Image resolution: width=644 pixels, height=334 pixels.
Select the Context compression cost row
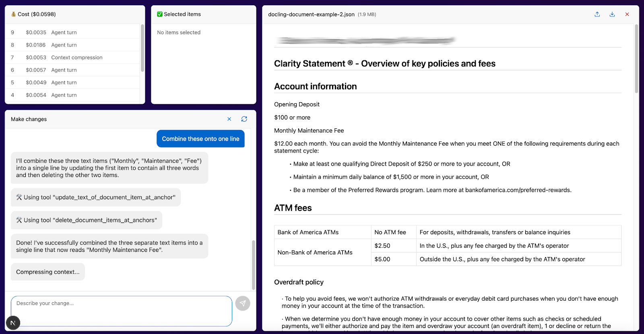[x=76, y=58]
